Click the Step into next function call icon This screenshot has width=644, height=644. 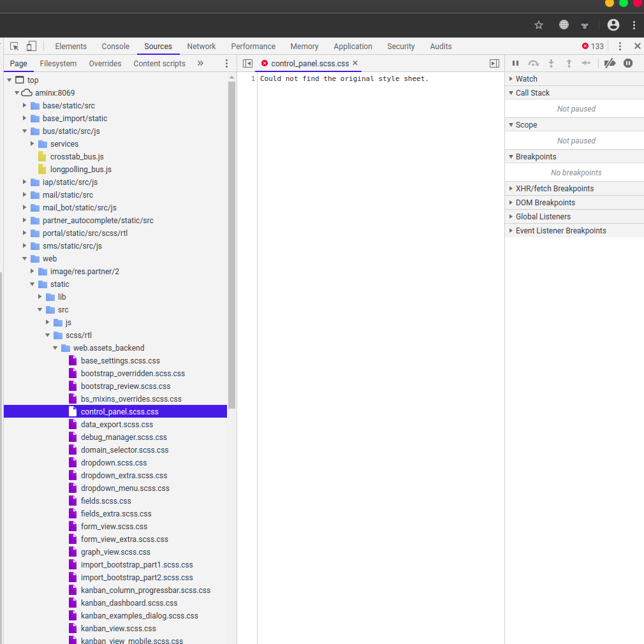click(552, 63)
